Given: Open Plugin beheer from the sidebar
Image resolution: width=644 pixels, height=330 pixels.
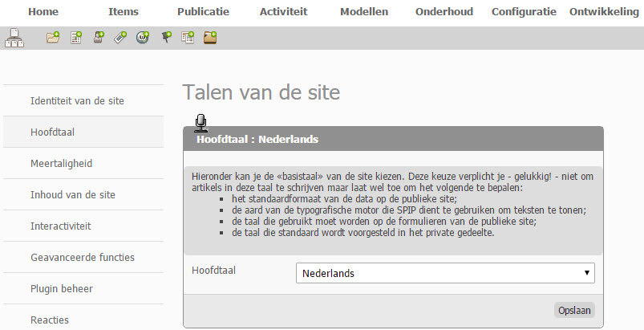Looking at the screenshot, I should (x=62, y=288).
